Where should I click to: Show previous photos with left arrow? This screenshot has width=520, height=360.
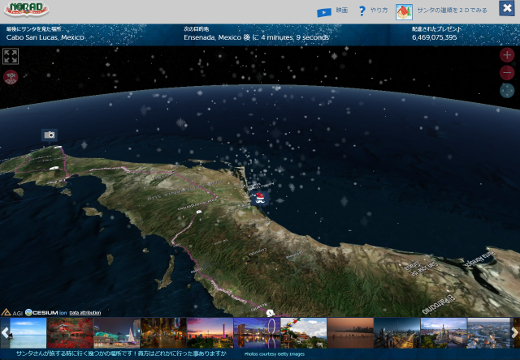[5, 333]
